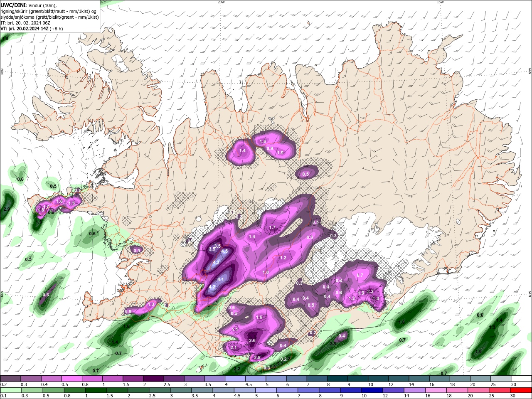Click the pink rain swatch between 16 and 18
Image resolution: width=532 pixels, height=399 pixels.
click(x=436, y=390)
